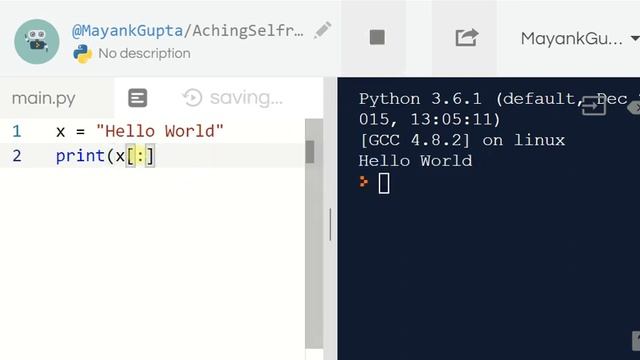Click line number 1 in the gutter

17,131
